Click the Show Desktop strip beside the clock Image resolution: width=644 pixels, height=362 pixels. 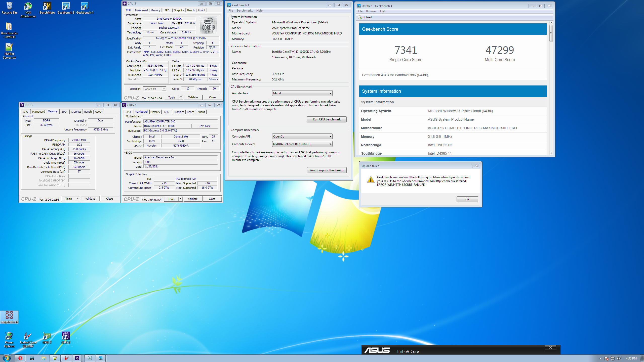coord(642,358)
